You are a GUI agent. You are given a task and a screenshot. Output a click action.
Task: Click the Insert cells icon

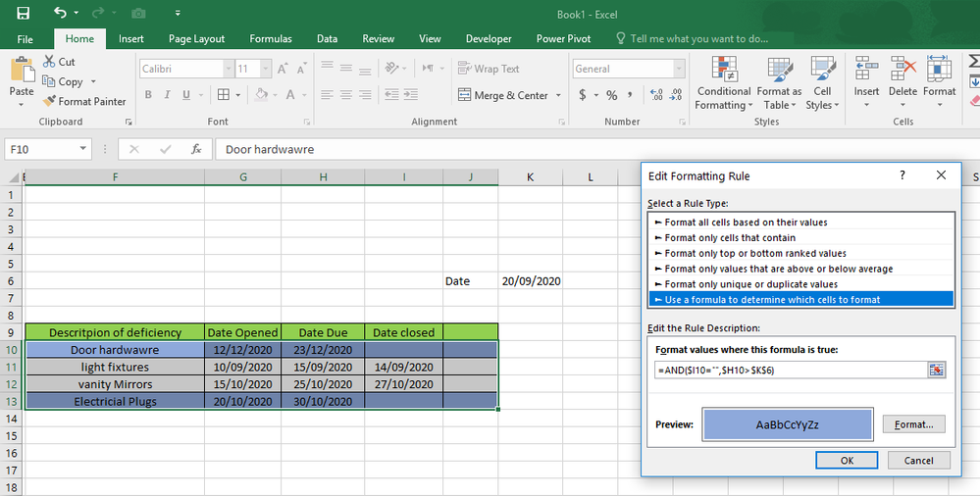[866, 71]
